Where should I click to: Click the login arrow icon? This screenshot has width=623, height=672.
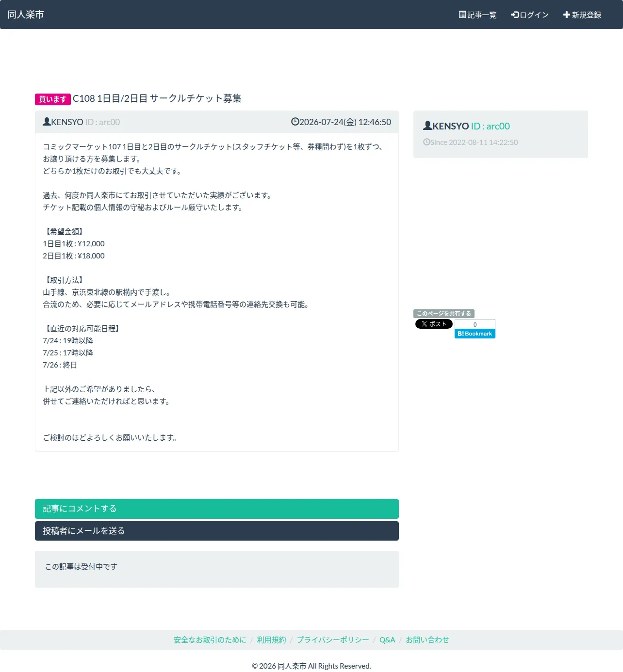[515, 15]
